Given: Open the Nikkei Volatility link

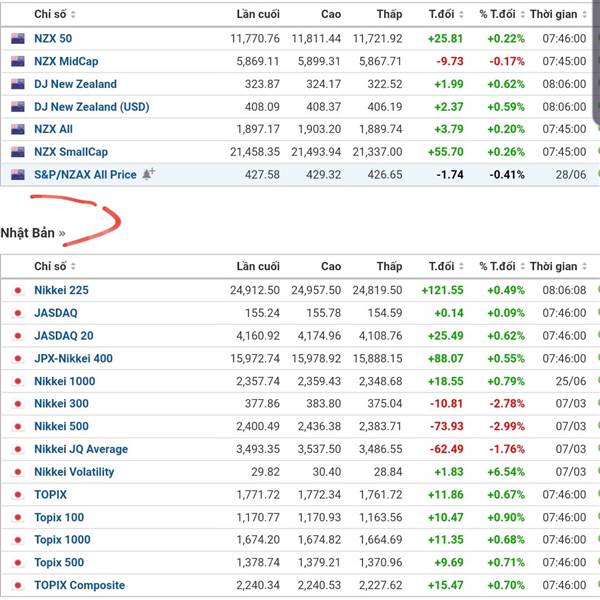Looking at the screenshot, I should coord(74,472).
